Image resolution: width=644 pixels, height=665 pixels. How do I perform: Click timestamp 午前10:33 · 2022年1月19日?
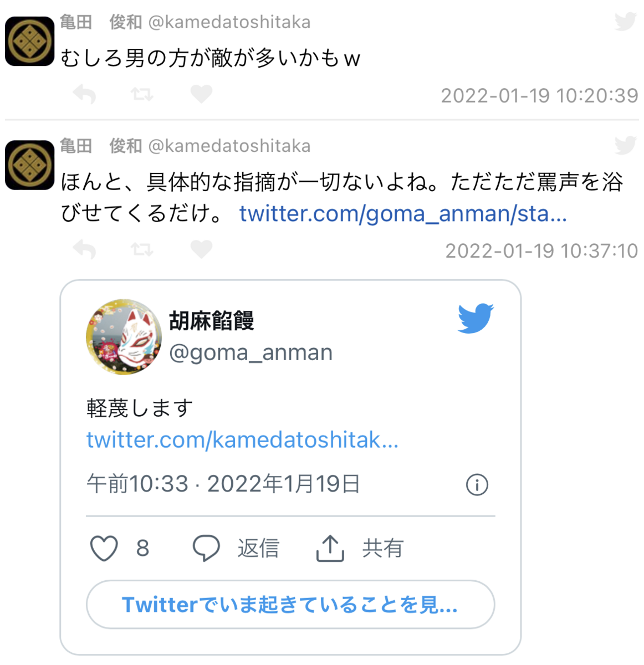point(223,484)
